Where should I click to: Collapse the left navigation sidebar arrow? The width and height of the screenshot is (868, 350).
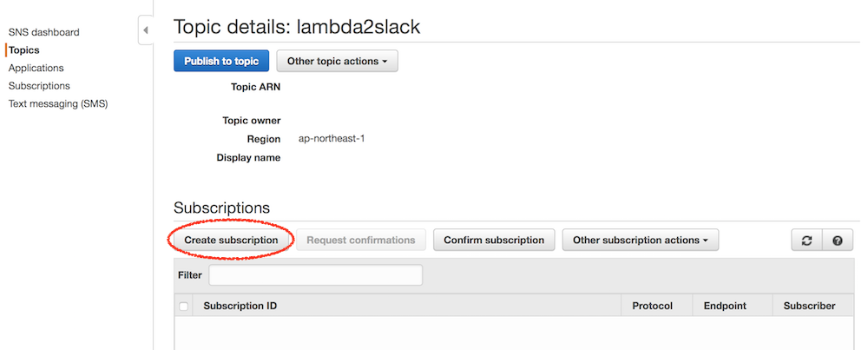(x=145, y=31)
